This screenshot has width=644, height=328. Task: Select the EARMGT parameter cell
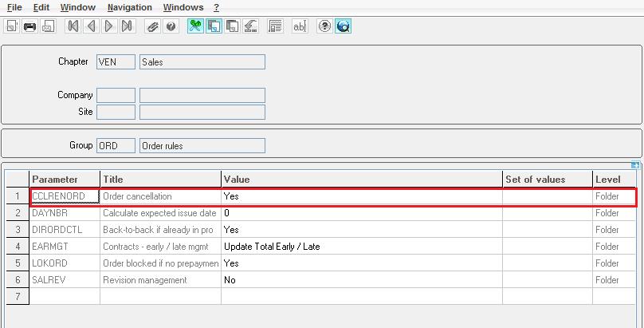tap(65, 247)
